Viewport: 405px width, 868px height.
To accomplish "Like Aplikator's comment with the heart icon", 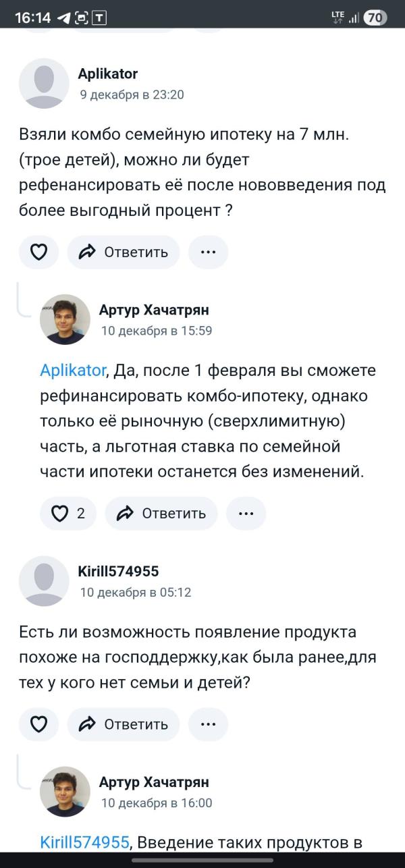I will pos(38,251).
